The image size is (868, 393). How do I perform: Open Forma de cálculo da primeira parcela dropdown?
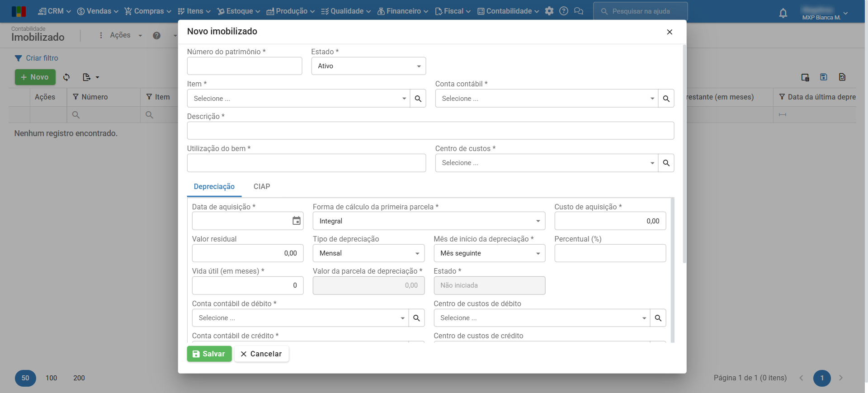pos(429,221)
